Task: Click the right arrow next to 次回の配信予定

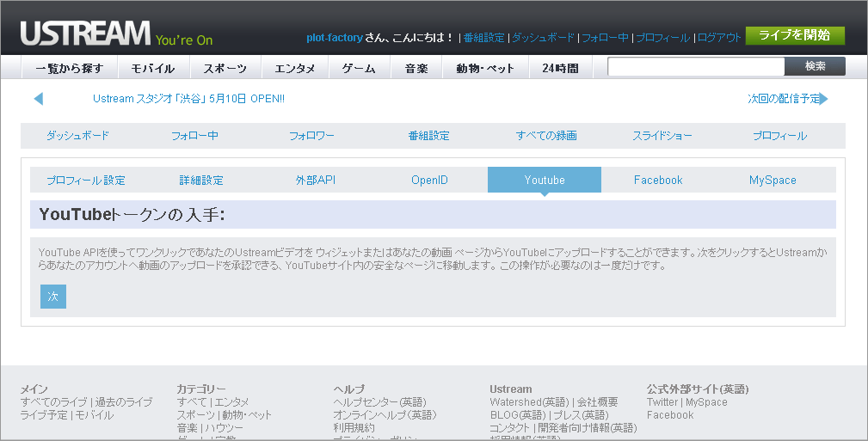Action: coord(824,99)
